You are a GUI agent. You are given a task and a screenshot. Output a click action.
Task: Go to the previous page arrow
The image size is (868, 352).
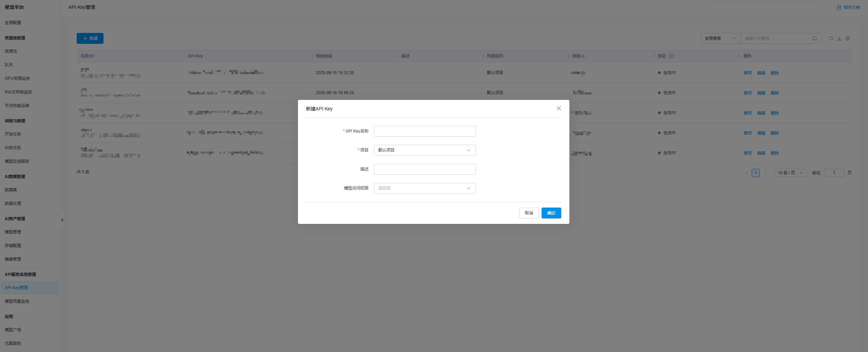747,173
